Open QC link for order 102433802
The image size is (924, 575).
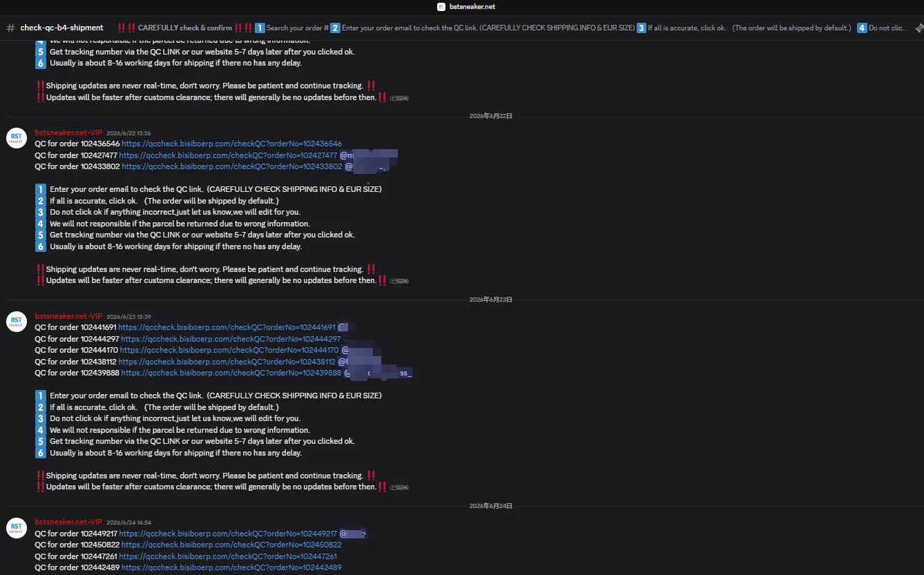coord(232,166)
